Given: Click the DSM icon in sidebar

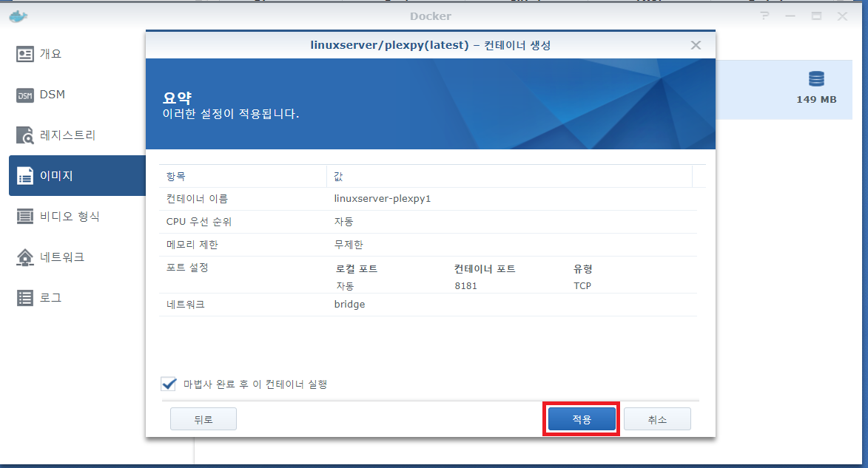Looking at the screenshot, I should point(25,95).
